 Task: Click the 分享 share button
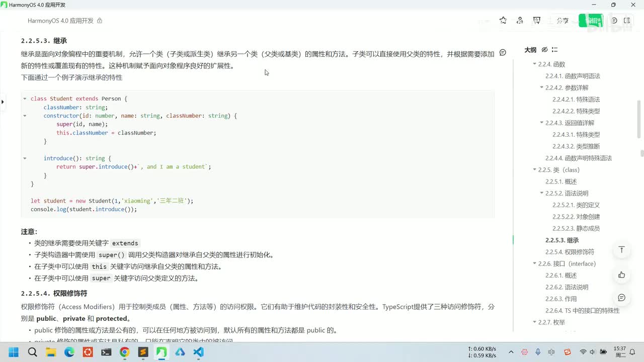[x=562, y=21]
